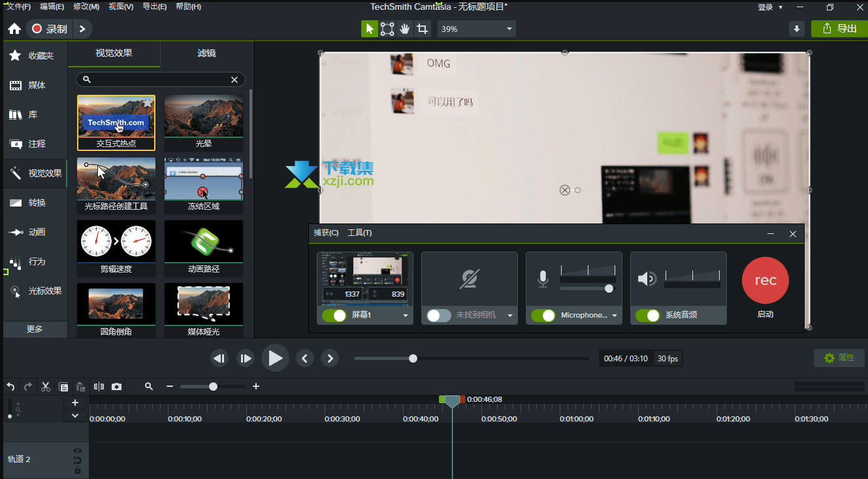Expand the arrow next to 录制 button
This screenshot has height=479, width=868.
82,29
